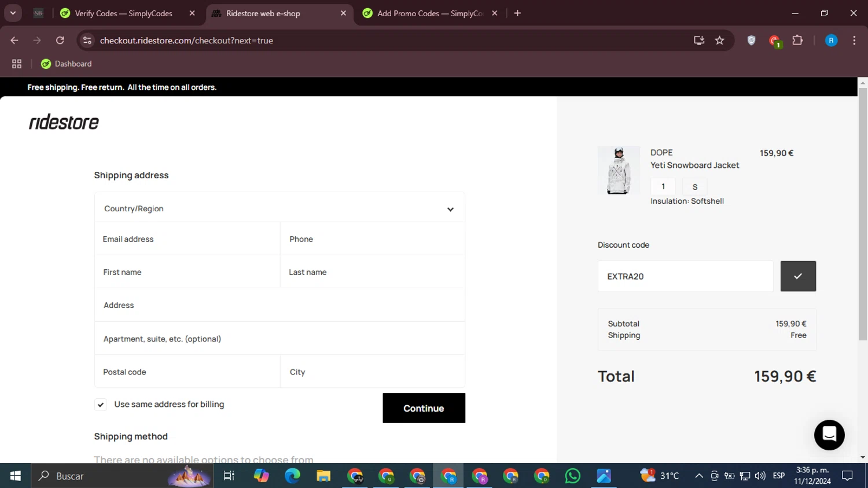Open the notifications center icon
The width and height of the screenshot is (868, 488).
coord(848,476)
